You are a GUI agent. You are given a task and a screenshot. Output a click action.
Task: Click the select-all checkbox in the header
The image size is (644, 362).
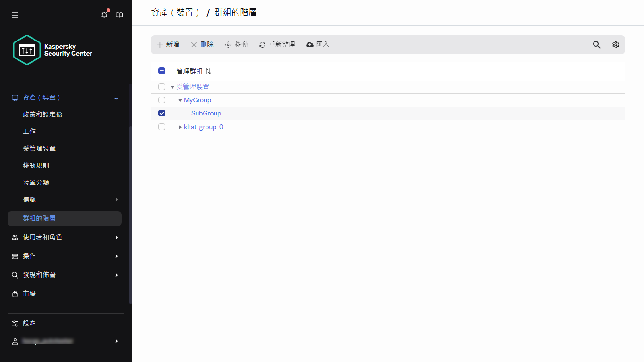click(x=162, y=70)
